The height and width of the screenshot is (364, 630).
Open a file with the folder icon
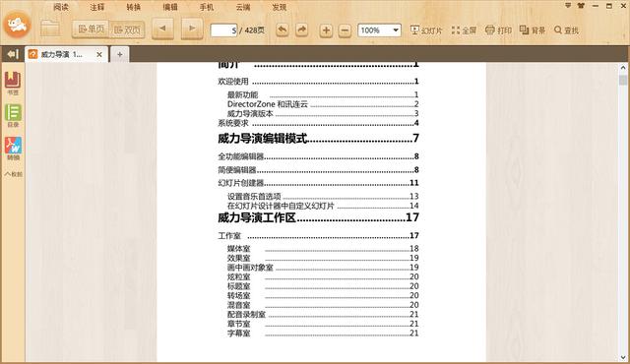[50, 29]
